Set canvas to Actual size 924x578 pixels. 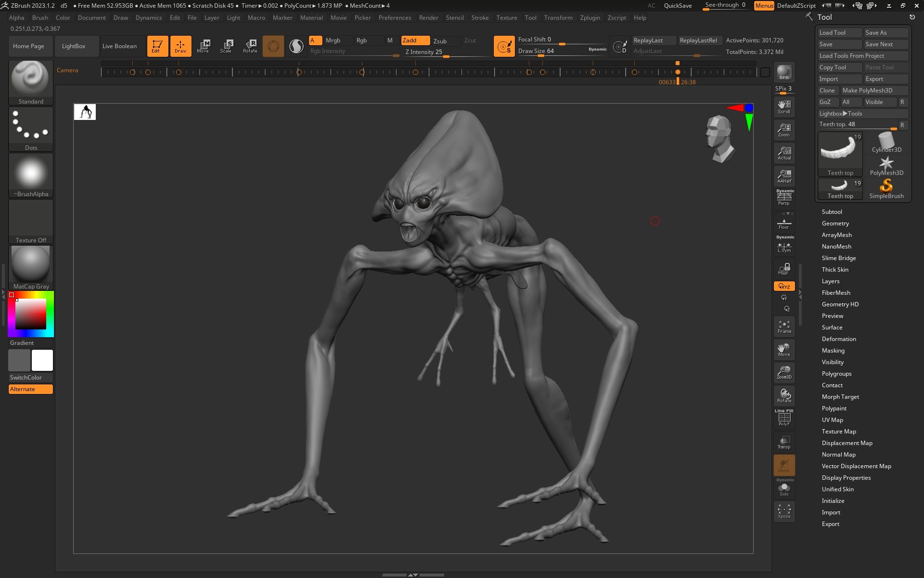(x=784, y=153)
